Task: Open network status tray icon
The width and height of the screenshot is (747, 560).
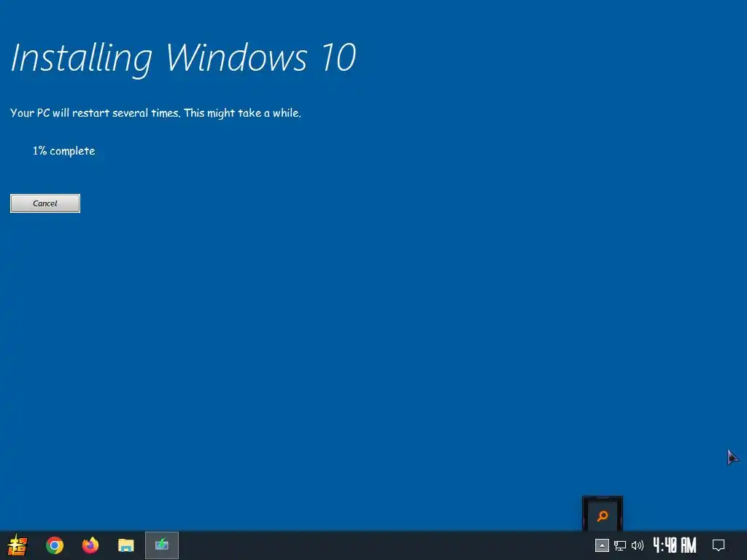Action: [x=620, y=545]
